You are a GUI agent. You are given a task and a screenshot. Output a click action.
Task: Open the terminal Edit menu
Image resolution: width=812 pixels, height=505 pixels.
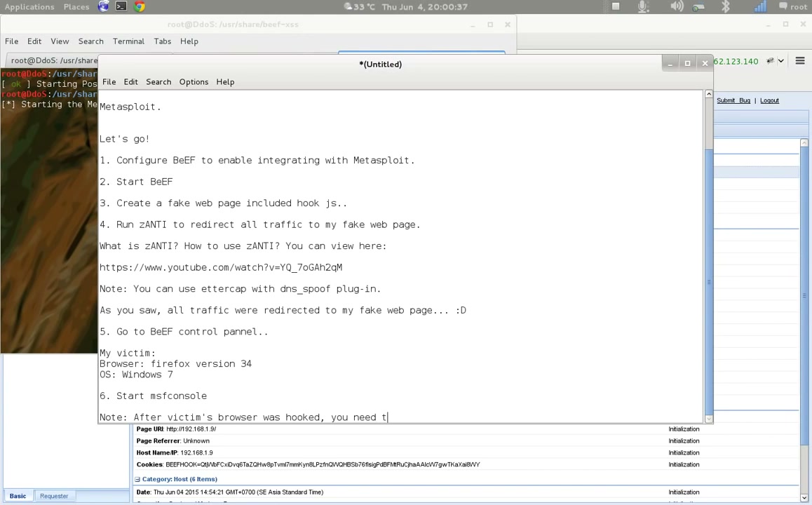34,41
